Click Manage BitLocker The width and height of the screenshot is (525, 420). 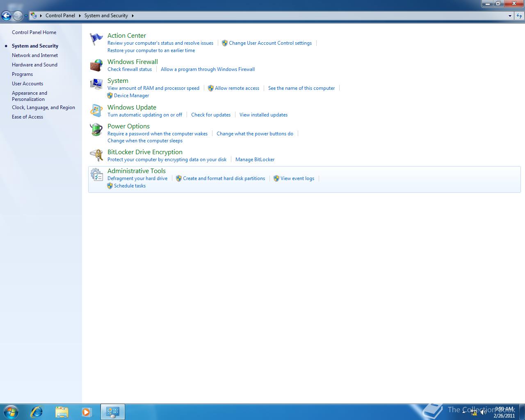(255, 160)
